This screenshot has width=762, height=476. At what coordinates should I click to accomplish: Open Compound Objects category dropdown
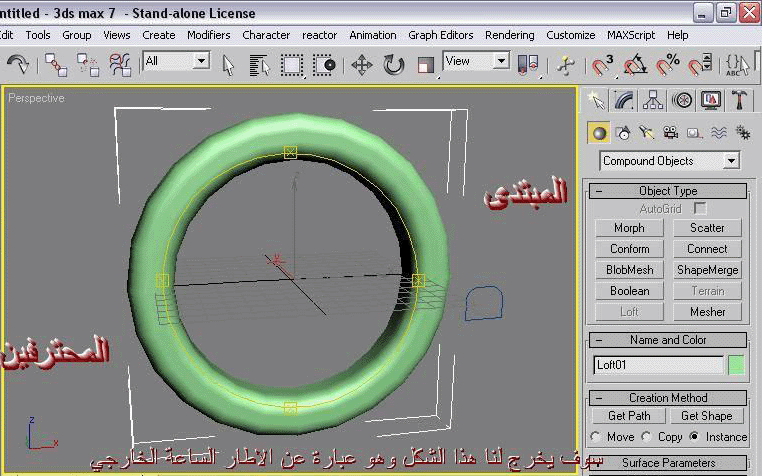click(x=731, y=161)
